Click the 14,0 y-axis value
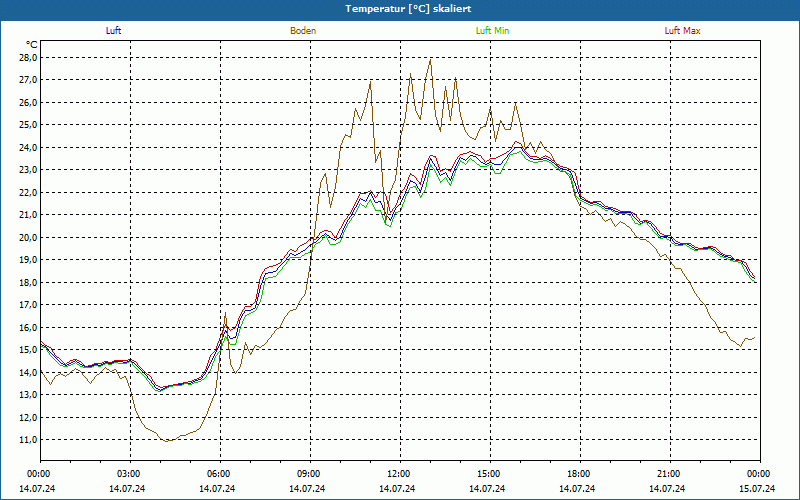800x500 pixels. [29, 372]
